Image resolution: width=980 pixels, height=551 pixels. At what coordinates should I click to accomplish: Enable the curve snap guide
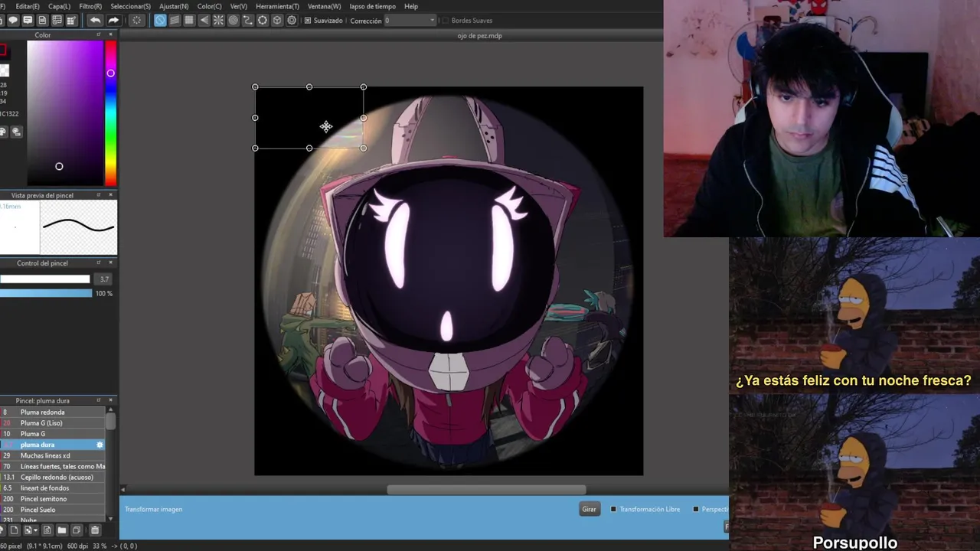247,21
